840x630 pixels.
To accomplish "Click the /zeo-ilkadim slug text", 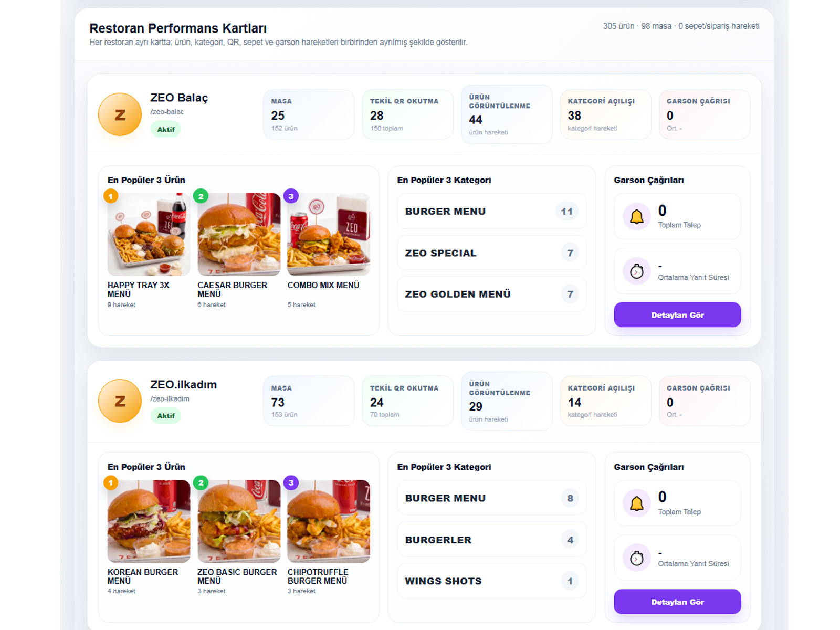I will click(x=170, y=398).
